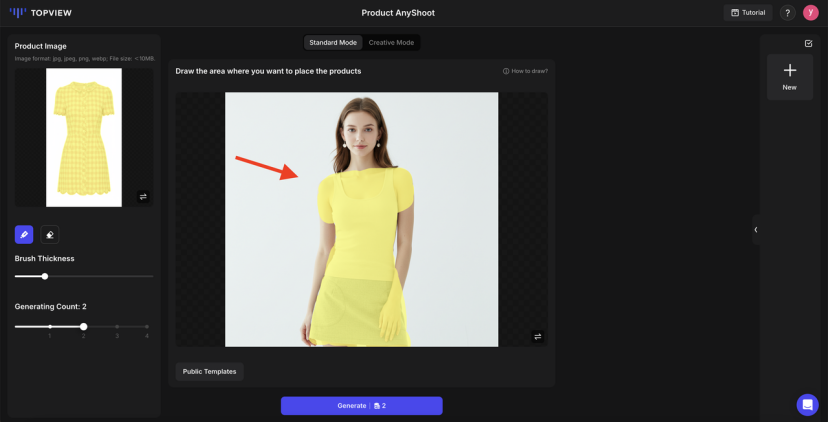The width and height of the screenshot is (828, 422).
Task: Open the user profile avatar
Action: pos(811,13)
